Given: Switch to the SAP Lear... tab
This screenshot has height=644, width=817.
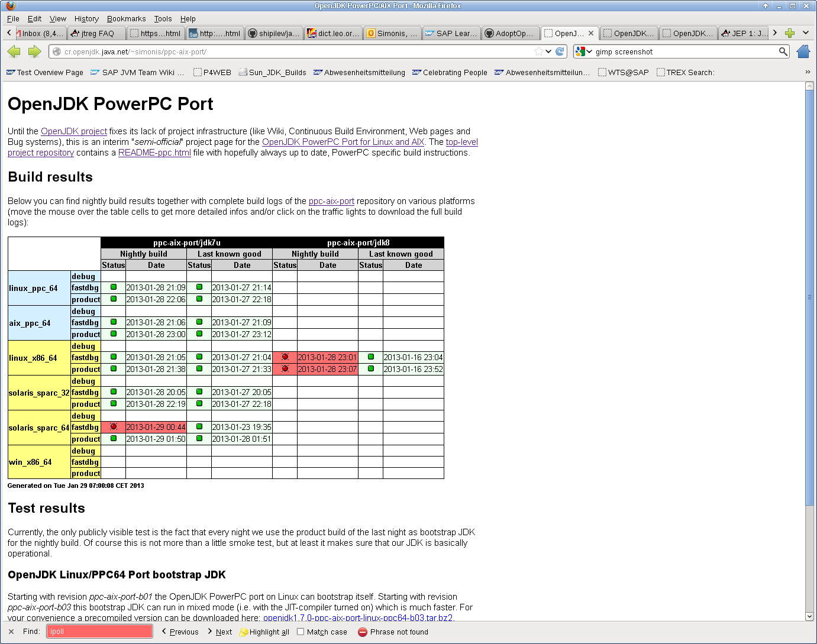Looking at the screenshot, I should 451,33.
